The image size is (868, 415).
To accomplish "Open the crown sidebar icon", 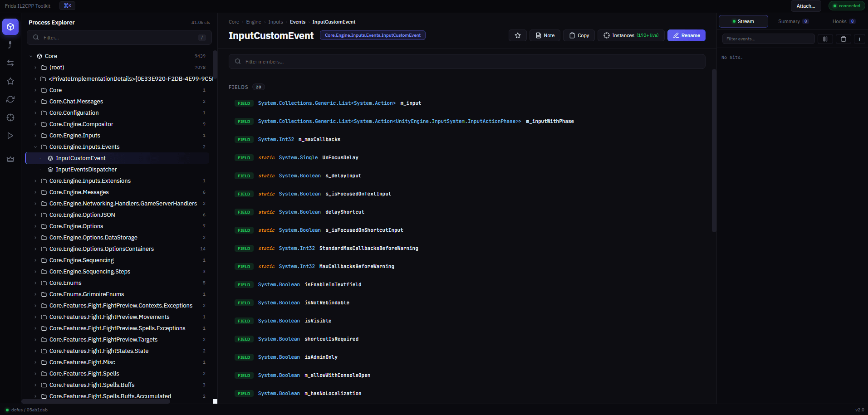I will coord(10,159).
